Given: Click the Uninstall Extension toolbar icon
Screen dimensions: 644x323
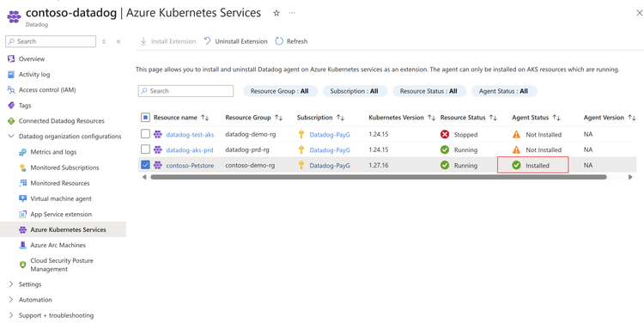Looking at the screenshot, I should (208, 41).
